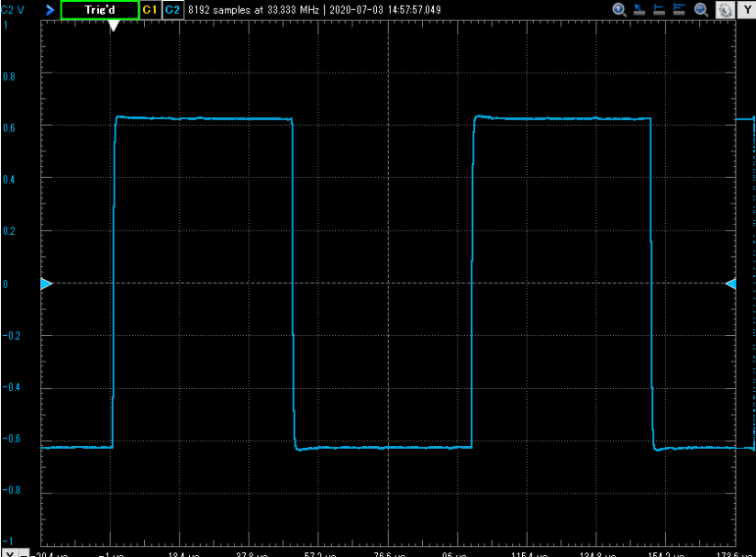Click the blue run arrow next to C2 V
This screenshot has width=756, height=557.
pyautogui.click(x=50, y=10)
